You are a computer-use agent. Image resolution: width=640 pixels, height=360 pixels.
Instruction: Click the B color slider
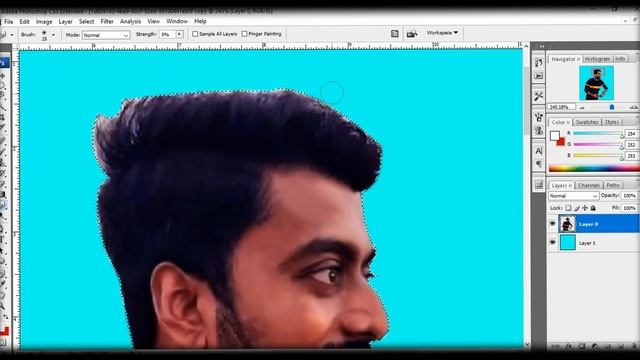[x=598, y=156]
